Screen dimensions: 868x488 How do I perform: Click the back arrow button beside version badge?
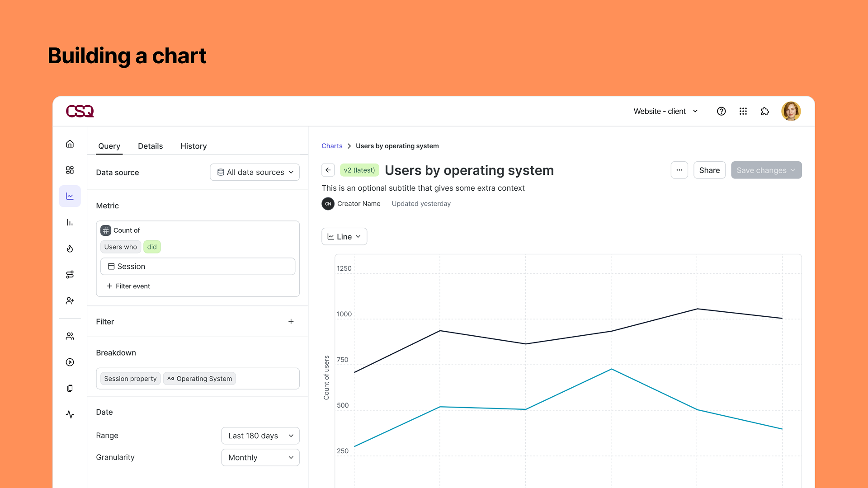tap(328, 170)
